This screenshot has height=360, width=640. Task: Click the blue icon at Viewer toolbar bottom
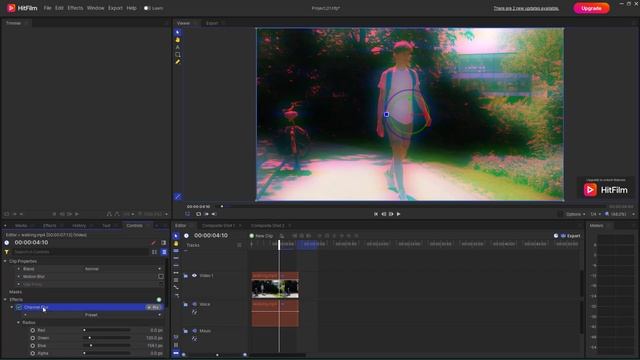[178, 196]
